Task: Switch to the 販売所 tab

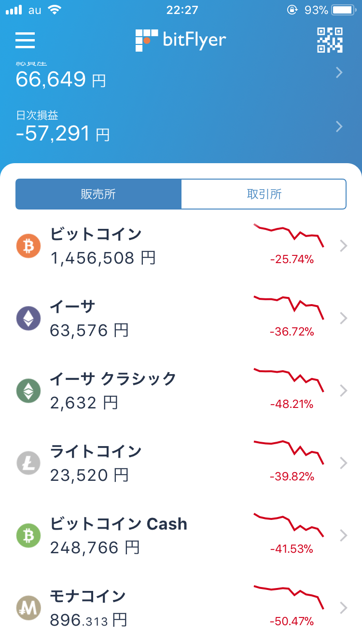Action: (x=98, y=194)
